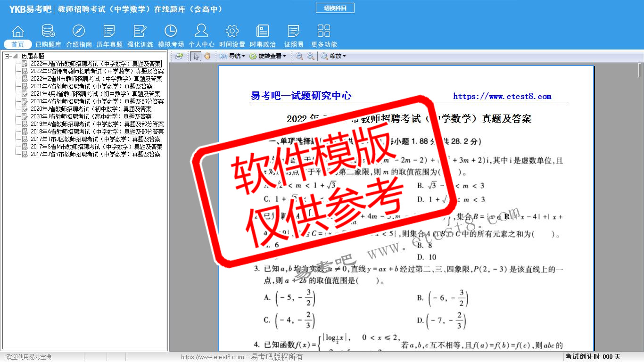The width and height of the screenshot is (644, 362).
Task: Click the 切换科目 switch subject button
Action: (335, 8)
